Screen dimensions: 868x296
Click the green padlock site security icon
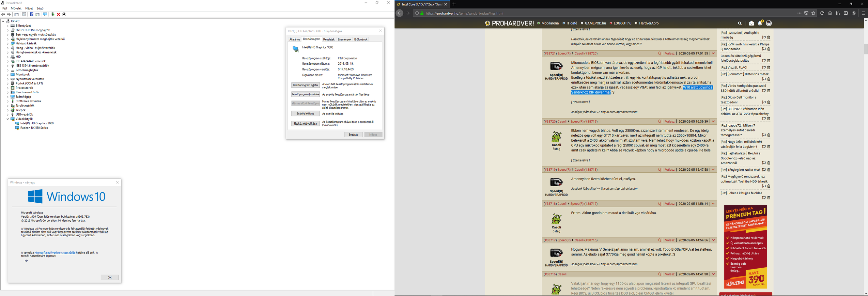click(422, 13)
